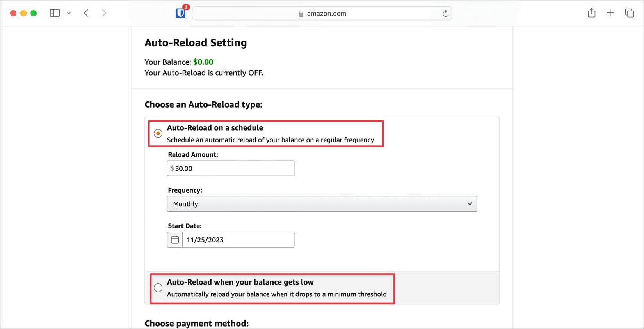This screenshot has width=644, height=329.
Task: Select Auto-Reload when balance gets low
Action: (x=158, y=288)
